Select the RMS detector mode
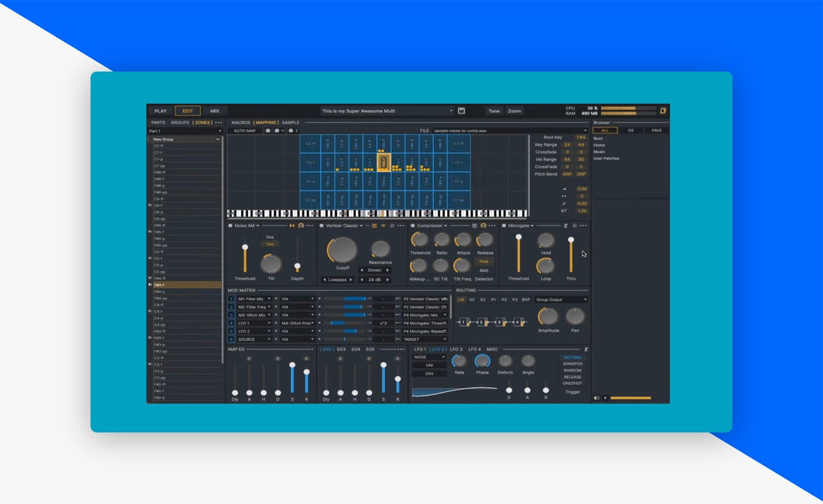Screen dimensions: 823x504 coord(484,270)
